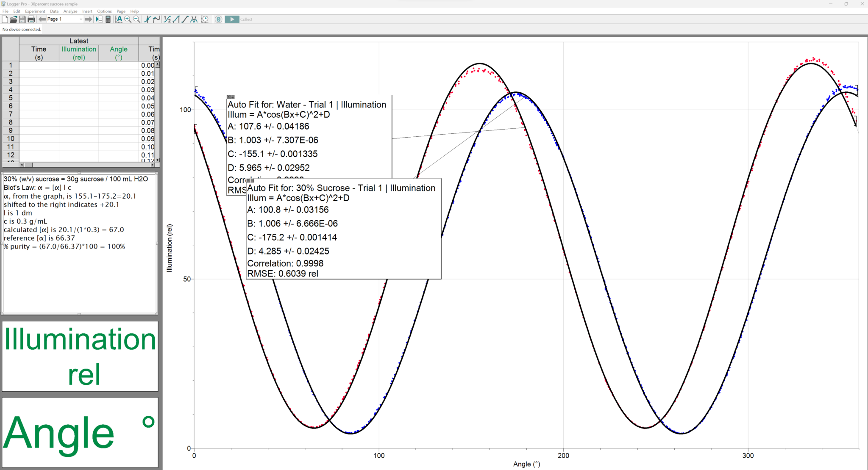Click the Zoom Out magnifier icon
The height and width of the screenshot is (470, 868).
(136, 19)
